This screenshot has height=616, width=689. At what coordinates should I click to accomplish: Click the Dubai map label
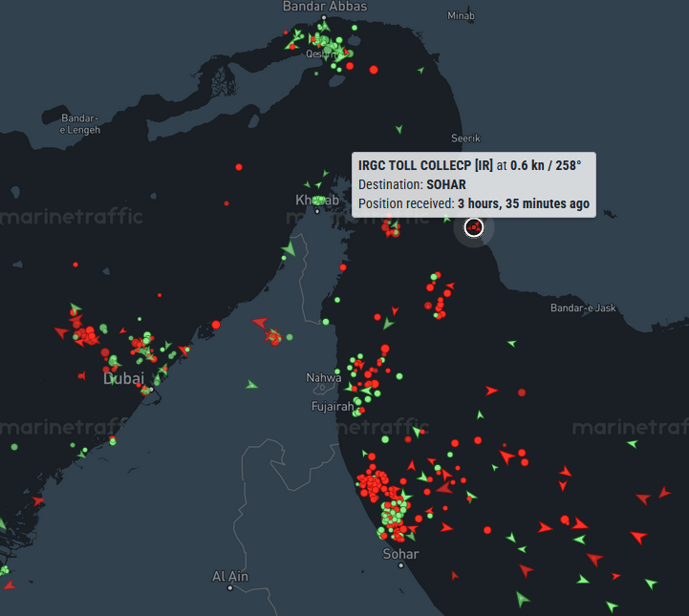click(123, 378)
